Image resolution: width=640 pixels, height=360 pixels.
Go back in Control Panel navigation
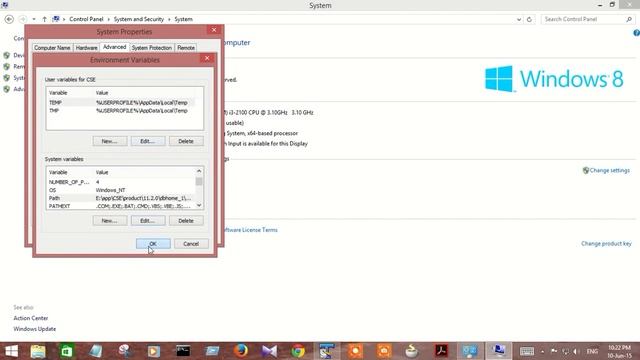pos(9,19)
